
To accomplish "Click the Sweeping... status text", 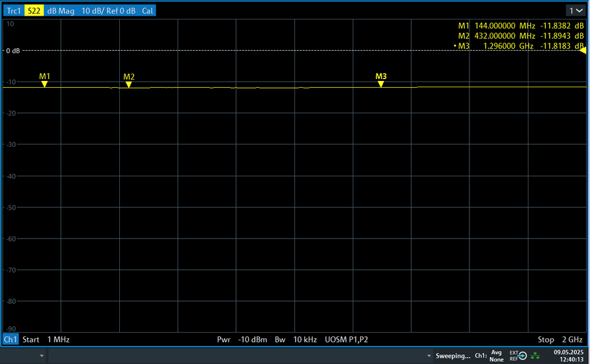I will [453, 355].
